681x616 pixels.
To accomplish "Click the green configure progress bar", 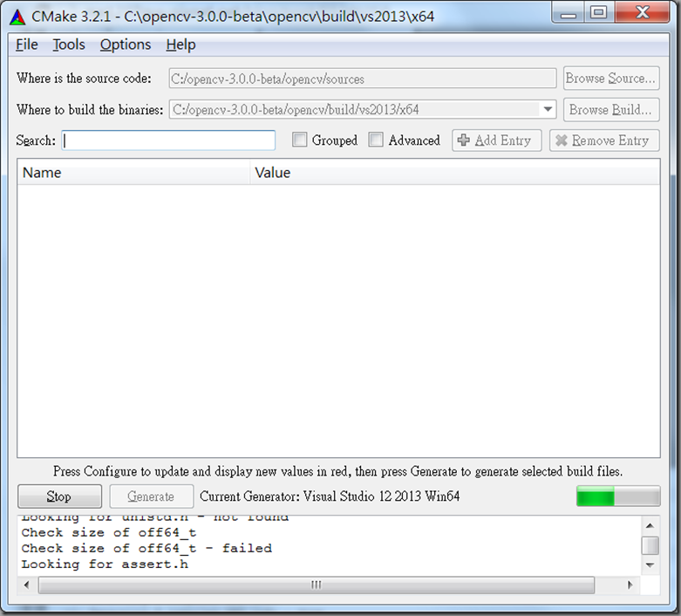I will coord(618,496).
